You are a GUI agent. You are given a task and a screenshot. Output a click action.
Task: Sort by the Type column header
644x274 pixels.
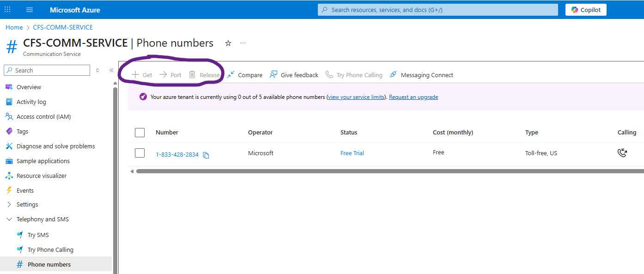(532, 132)
